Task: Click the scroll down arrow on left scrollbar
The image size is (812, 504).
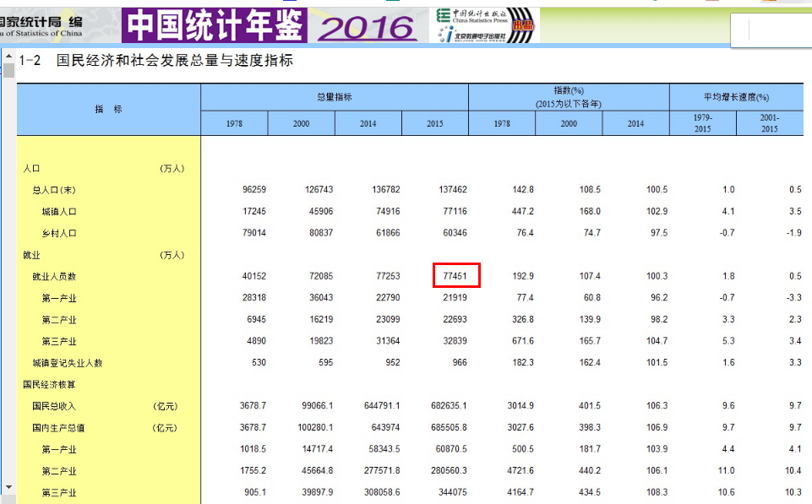Action: coord(8,487)
